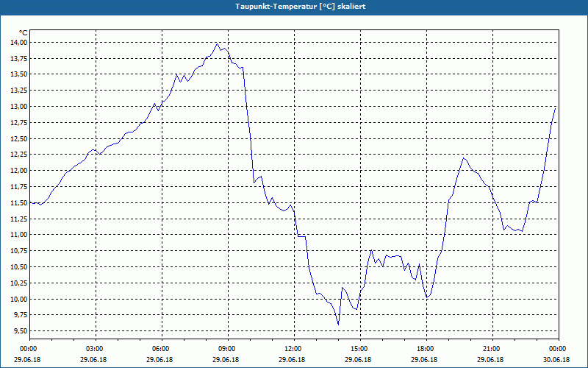Click the 30.06.18 date label
Viewport: 588px width, 368px height.
[557, 359]
